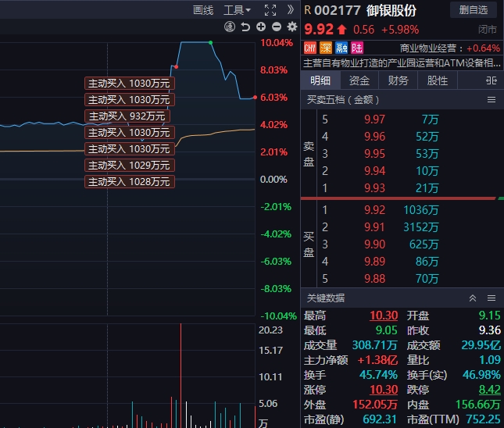The width and height of the screenshot is (504, 428).
Task: Click the 1036万 buy amount
Action: (x=421, y=210)
